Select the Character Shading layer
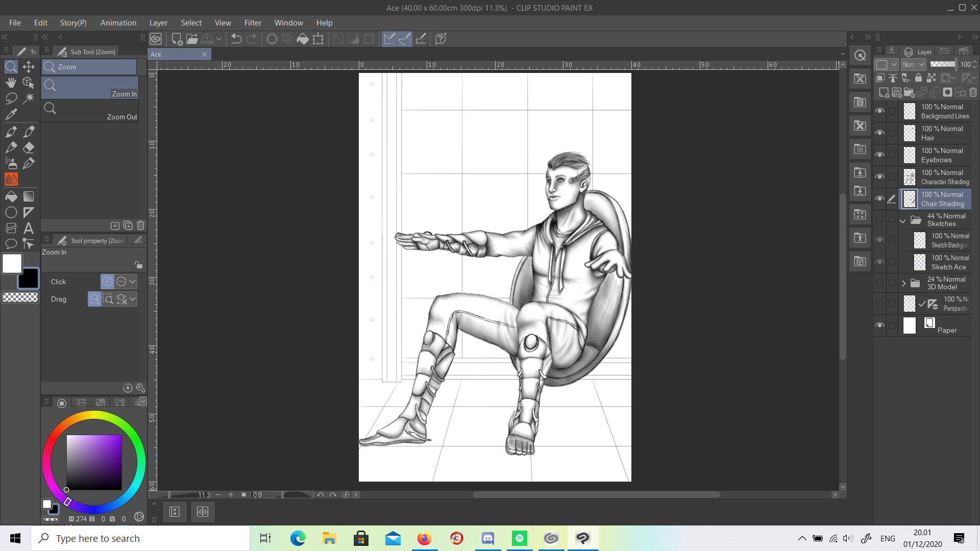This screenshot has height=551, width=980. coord(944,177)
